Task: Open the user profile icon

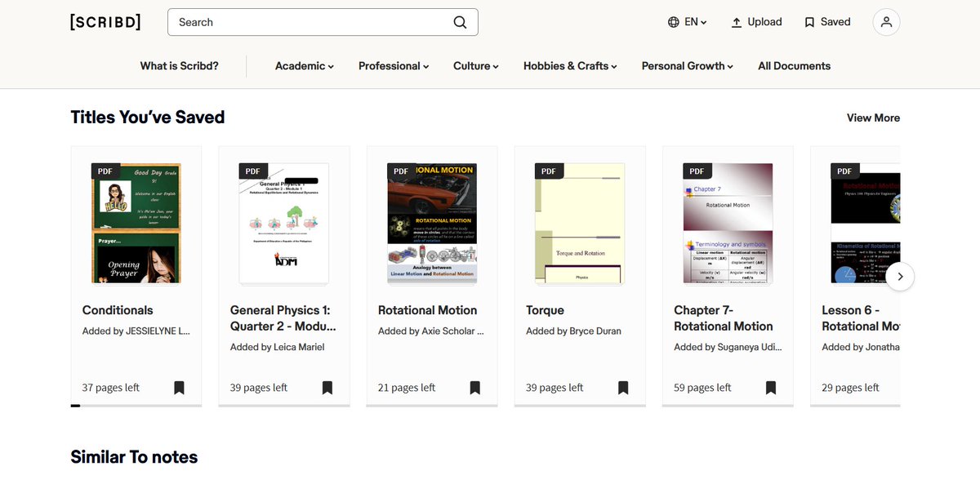Action: 886,22
